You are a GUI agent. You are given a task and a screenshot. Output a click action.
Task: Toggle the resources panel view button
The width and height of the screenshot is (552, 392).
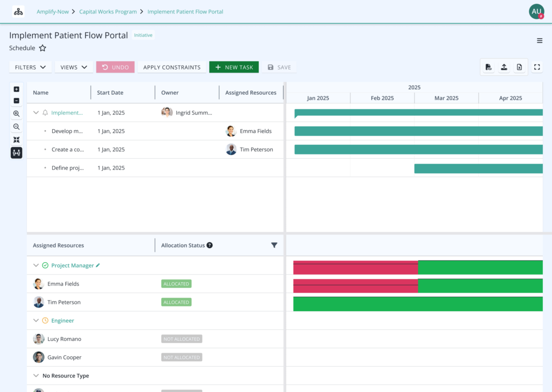click(x=16, y=153)
